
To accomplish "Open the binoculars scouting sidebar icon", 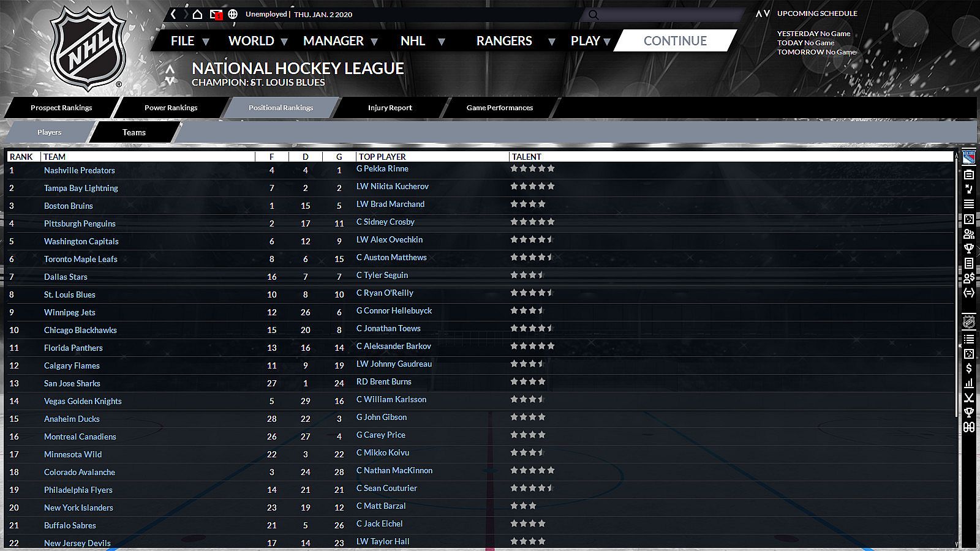I will point(969,427).
